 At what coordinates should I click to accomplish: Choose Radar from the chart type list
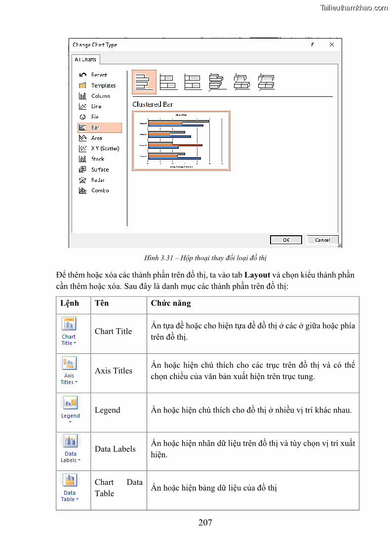pos(97,180)
